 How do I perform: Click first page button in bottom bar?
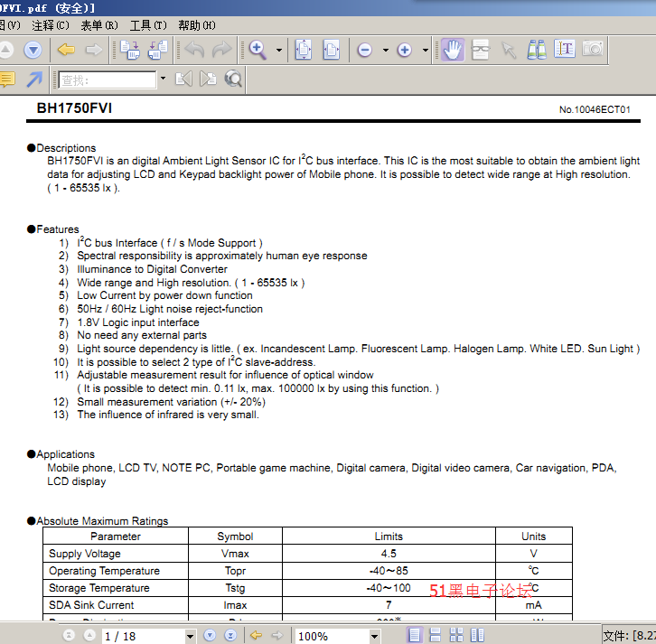point(69,635)
